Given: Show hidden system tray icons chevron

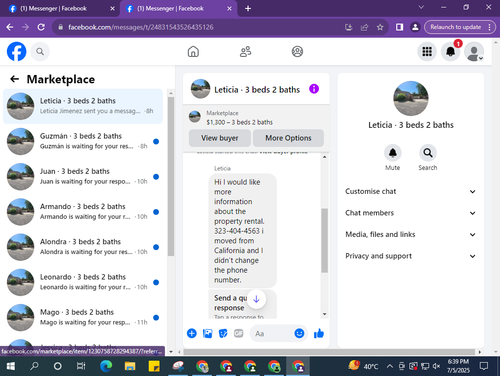Looking at the screenshot, I should pos(389,366).
